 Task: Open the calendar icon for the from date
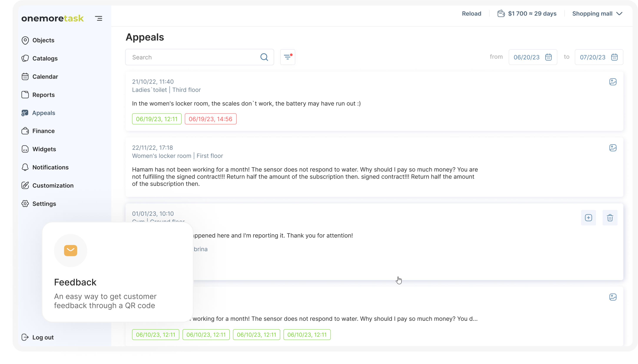pos(549,57)
